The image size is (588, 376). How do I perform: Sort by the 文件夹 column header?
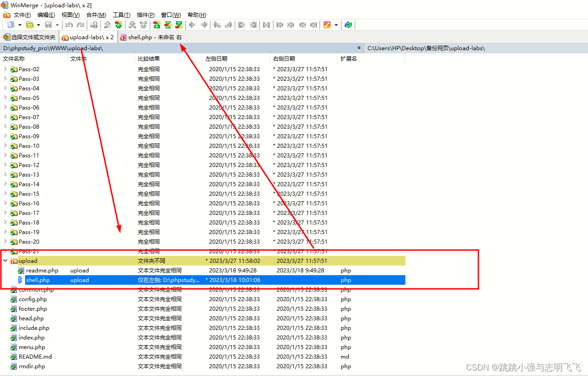tap(101, 58)
